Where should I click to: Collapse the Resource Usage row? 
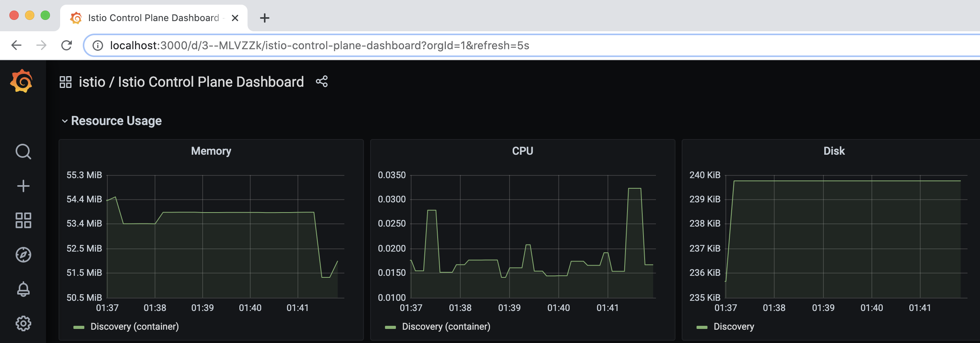pyautogui.click(x=65, y=121)
